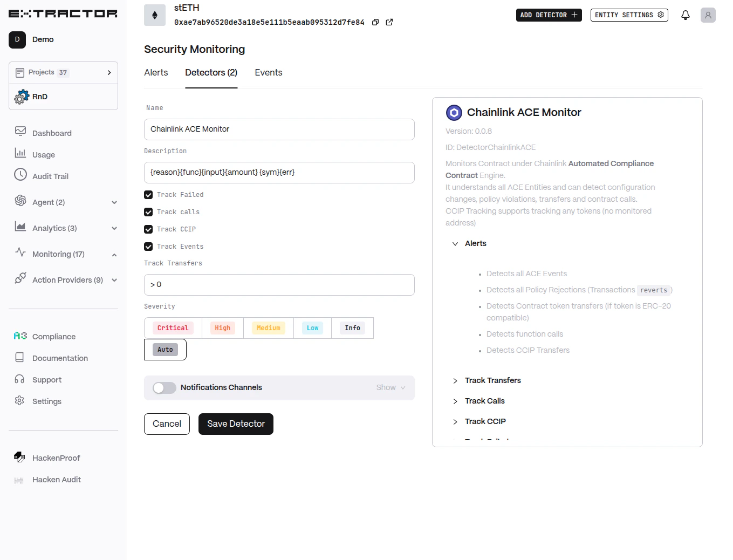Click the Analytics chart icon

pos(20,227)
